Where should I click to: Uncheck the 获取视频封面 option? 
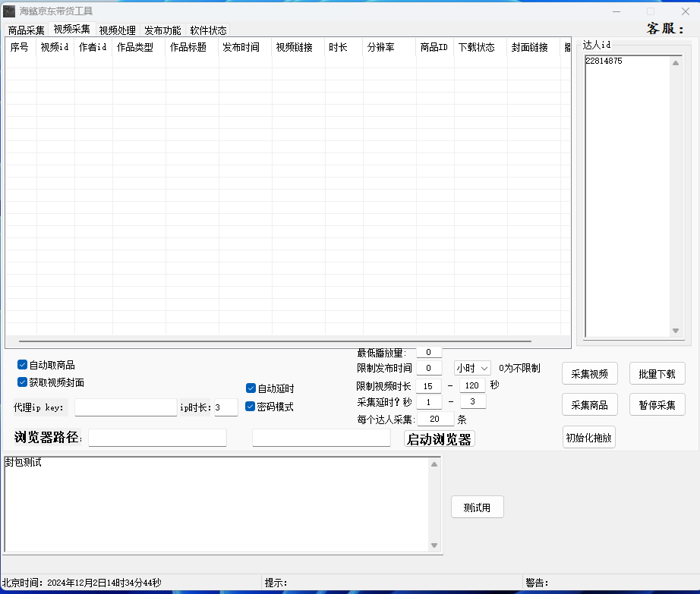[23, 382]
